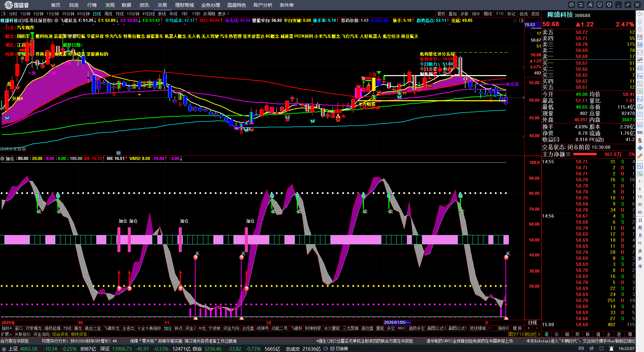Screen dimensions: 644x352
Task: Click the red S sidebar icon
Action: pyautogui.click(x=640, y=140)
